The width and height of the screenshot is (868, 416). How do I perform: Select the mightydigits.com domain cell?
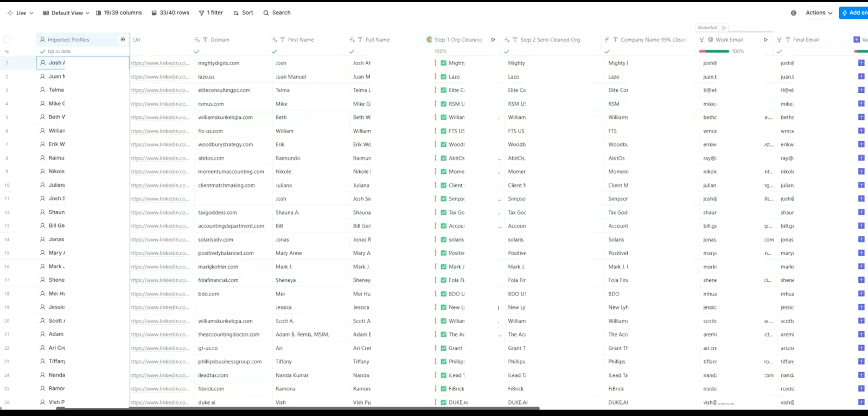point(219,63)
